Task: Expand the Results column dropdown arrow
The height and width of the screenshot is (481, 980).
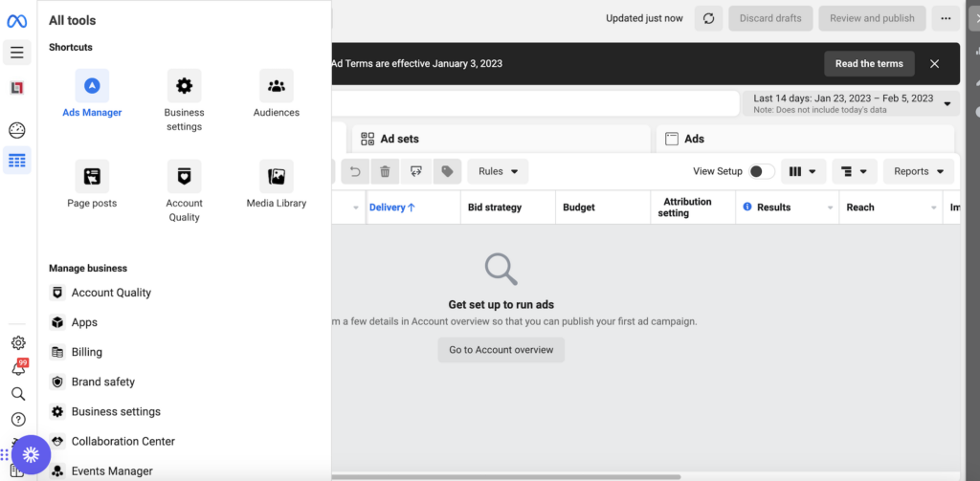Action: tap(831, 208)
